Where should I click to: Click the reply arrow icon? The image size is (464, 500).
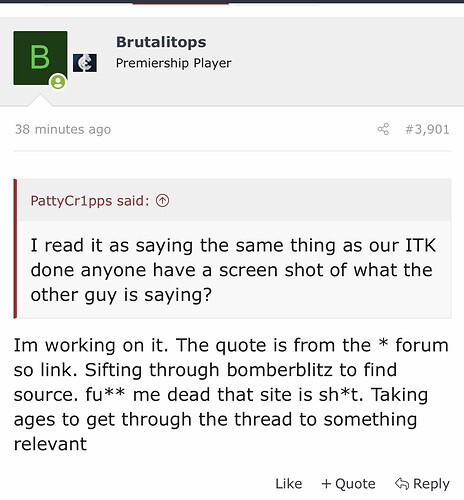pyautogui.click(x=402, y=483)
